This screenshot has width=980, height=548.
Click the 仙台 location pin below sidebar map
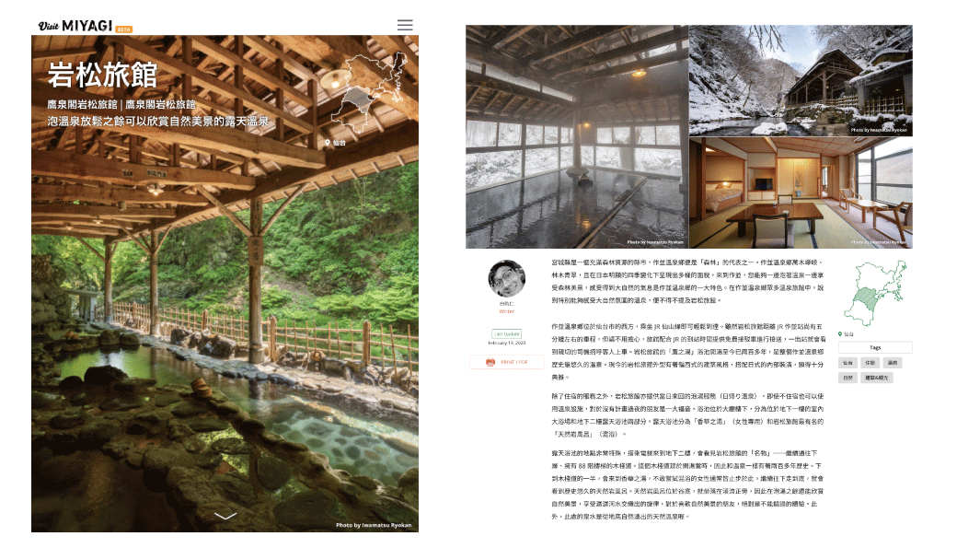pos(846,334)
